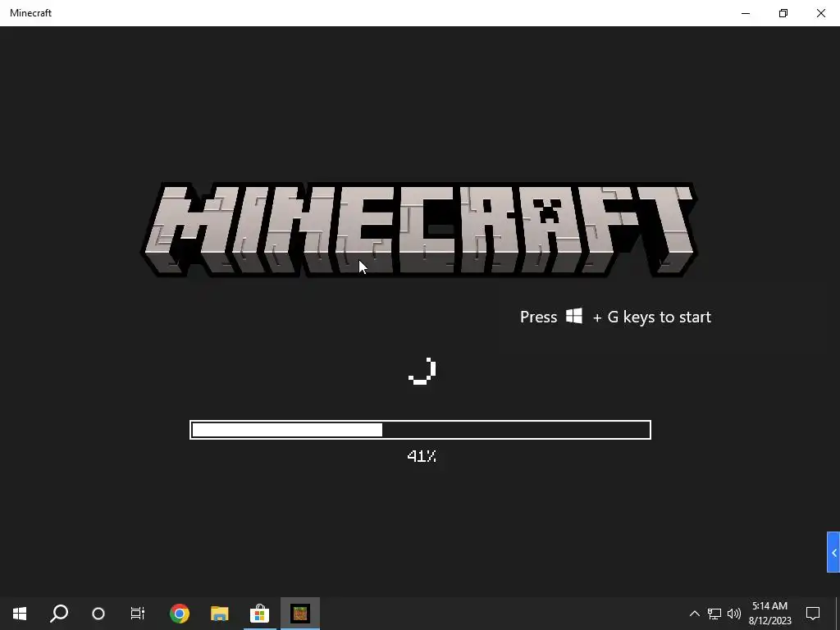
Task: Click the Minecraft loading progress bar
Action: [x=421, y=430]
